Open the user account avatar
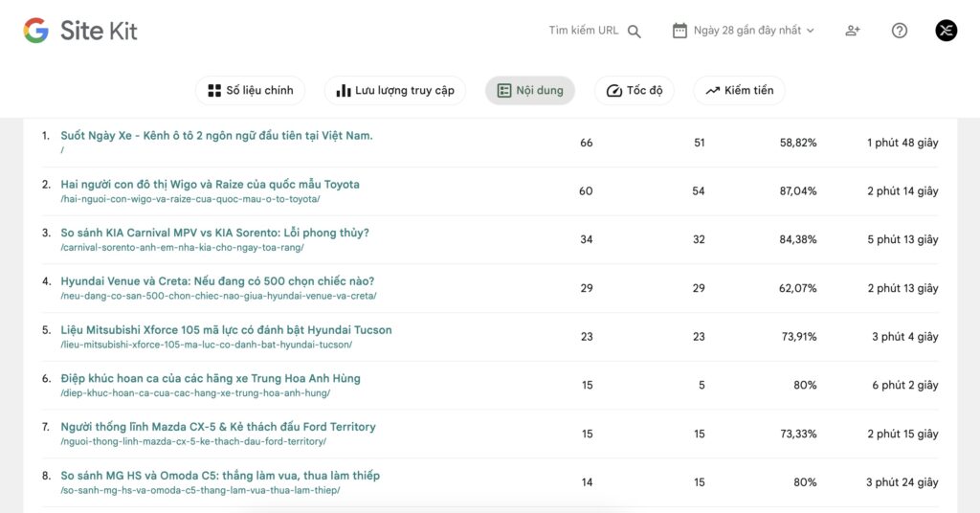Image resolution: width=980 pixels, height=513 pixels. [x=946, y=31]
